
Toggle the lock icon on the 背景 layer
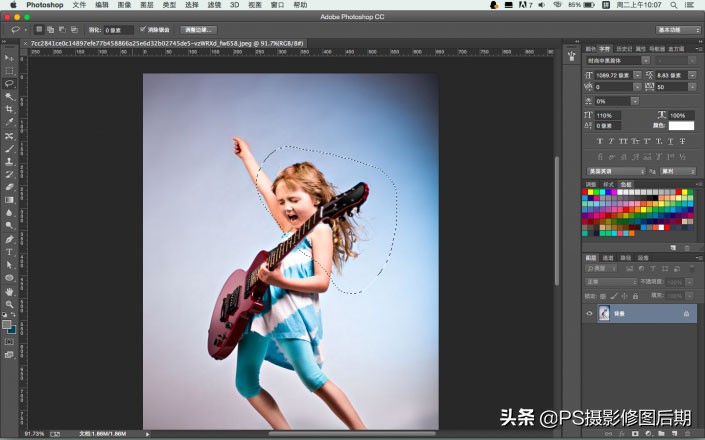tap(686, 314)
